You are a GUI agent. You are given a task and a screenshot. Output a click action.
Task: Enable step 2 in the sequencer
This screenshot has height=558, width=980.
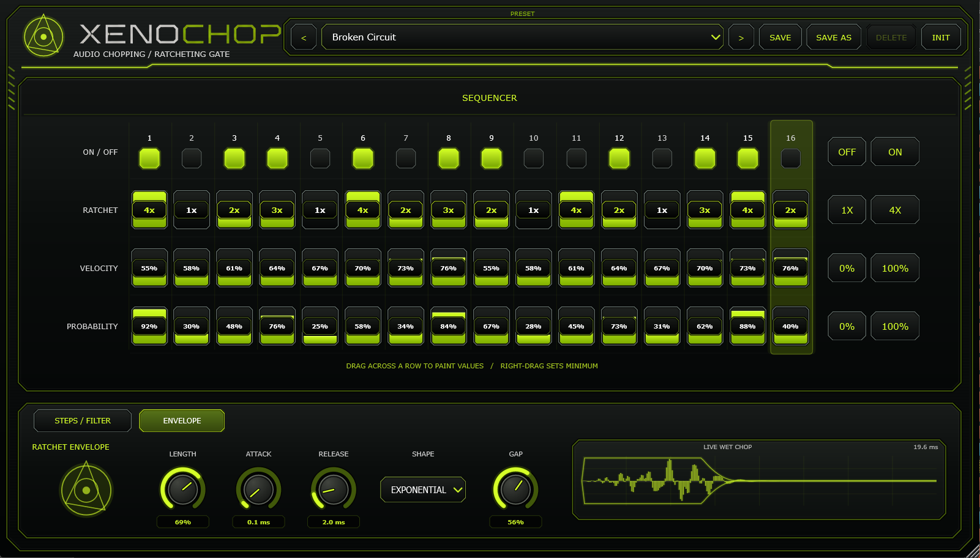192,158
